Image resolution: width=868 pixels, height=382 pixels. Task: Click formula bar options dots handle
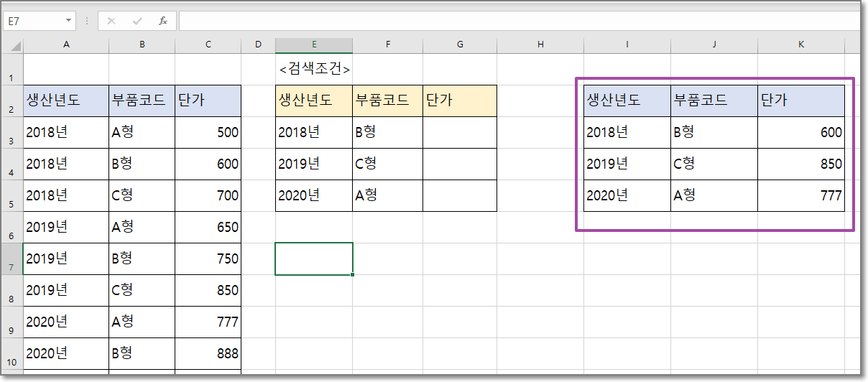pos(87,21)
